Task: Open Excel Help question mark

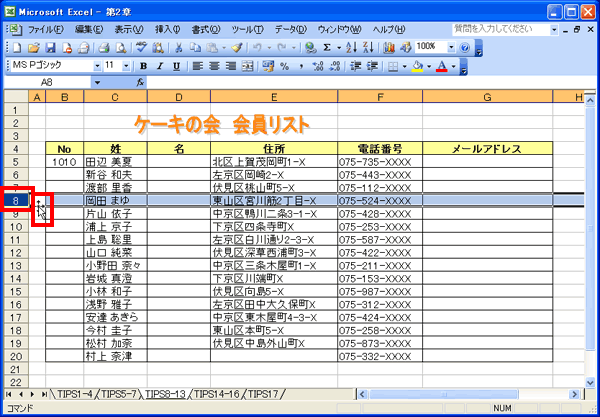Action: [x=465, y=47]
